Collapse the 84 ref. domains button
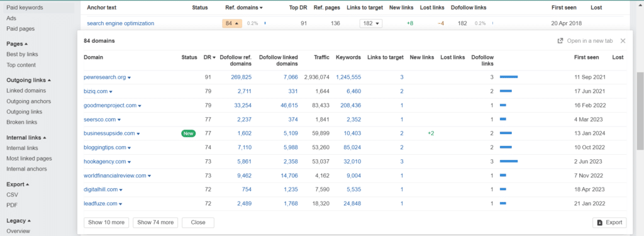 pyautogui.click(x=232, y=23)
